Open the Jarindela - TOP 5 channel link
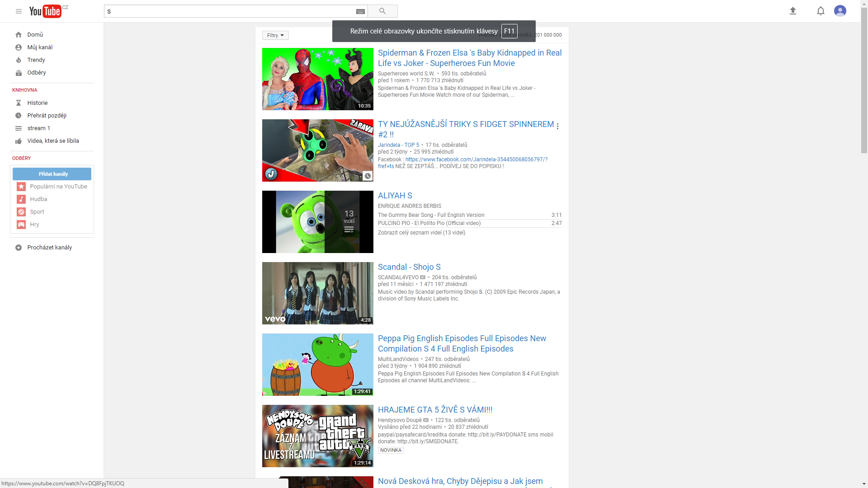Screen dimensions: 868x488 (399, 145)
